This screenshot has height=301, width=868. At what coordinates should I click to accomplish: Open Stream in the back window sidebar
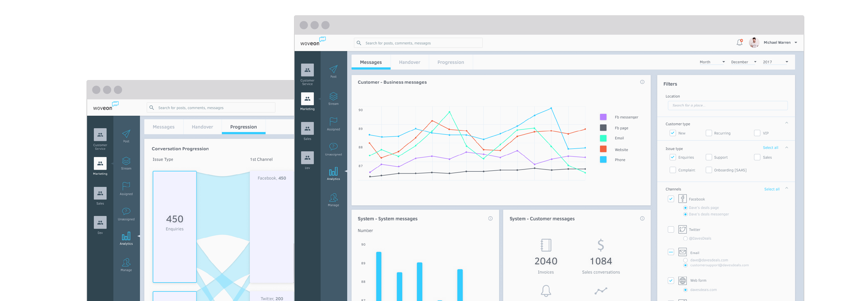tap(126, 163)
